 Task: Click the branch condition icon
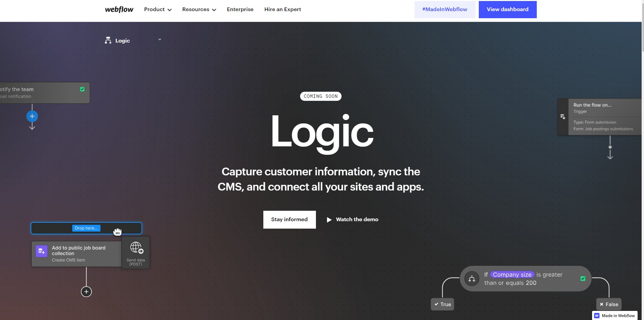(x=472, y=279)
